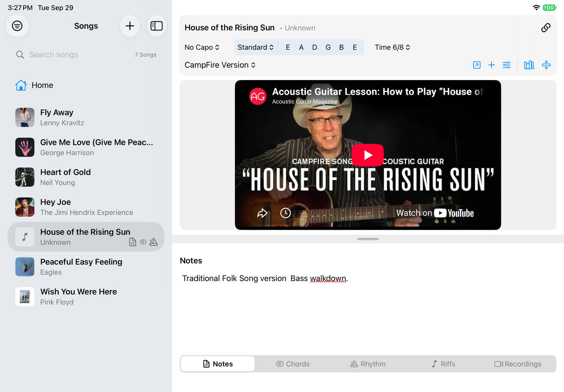Click the battery indicator in status bar

coord(549,8)
